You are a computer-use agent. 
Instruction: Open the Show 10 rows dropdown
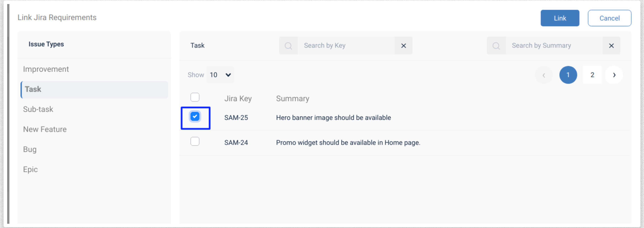(220, 75)
